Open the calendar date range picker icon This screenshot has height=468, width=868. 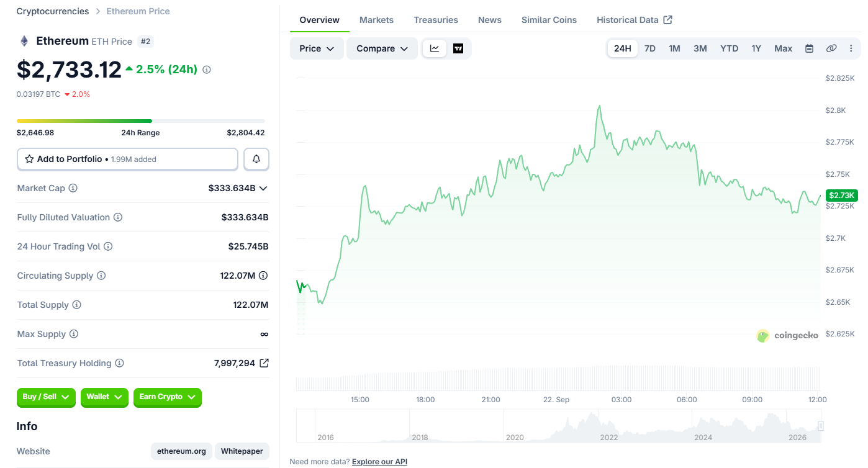(809, 48)
